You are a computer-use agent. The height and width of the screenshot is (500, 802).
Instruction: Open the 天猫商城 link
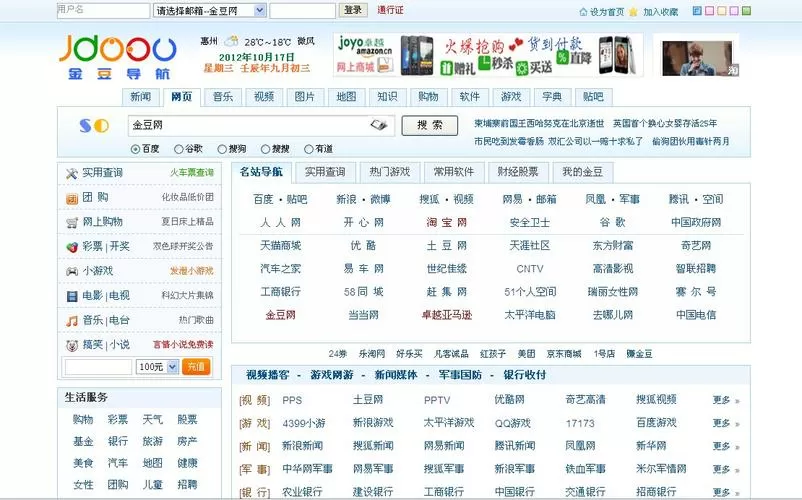[280, 245]
